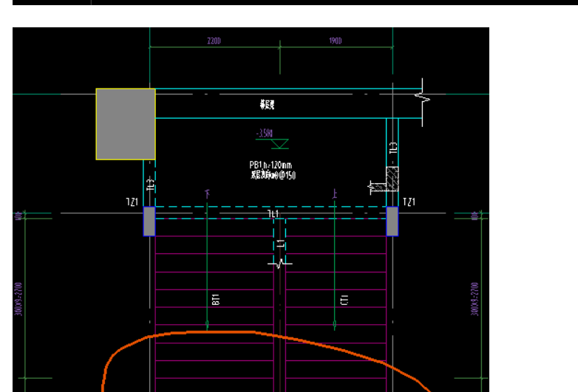
Task: Click the BT1 stair label
Action: coord(216,299)
